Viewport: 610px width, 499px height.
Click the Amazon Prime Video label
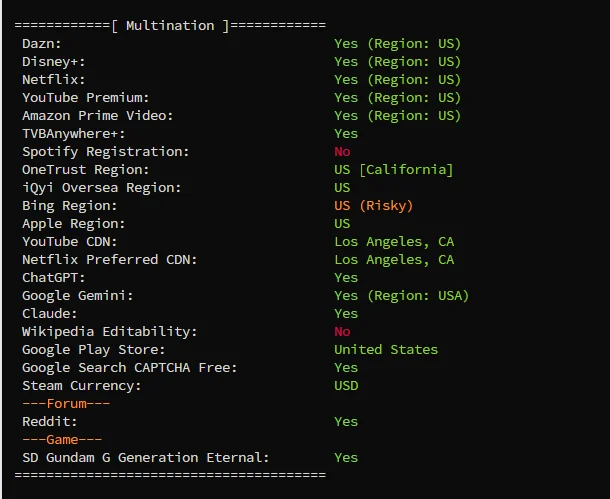click(98, 116)
